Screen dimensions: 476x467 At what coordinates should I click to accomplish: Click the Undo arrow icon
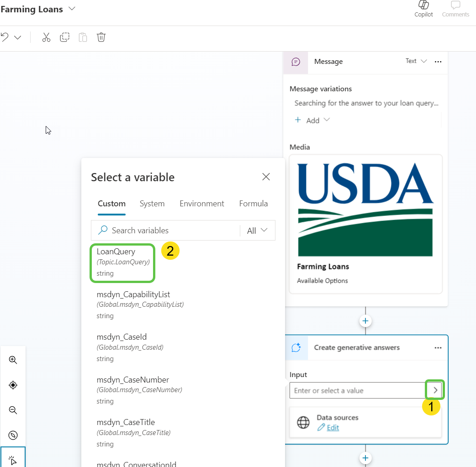[x=5, y=37]
